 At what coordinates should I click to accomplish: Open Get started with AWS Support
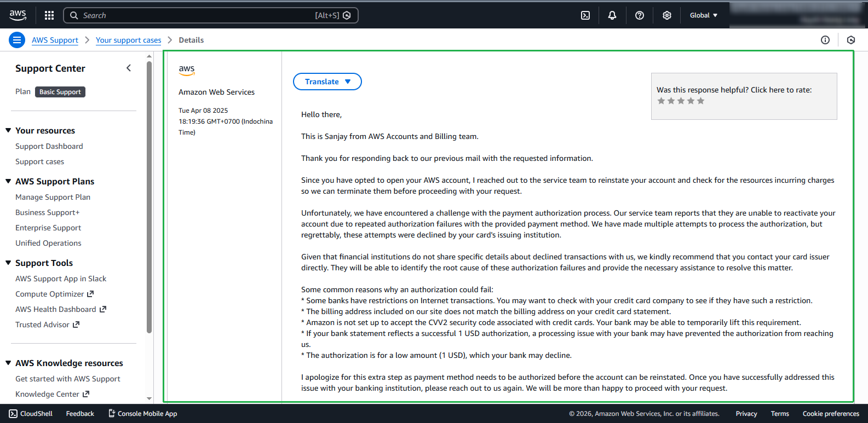(x=68, y=379)
